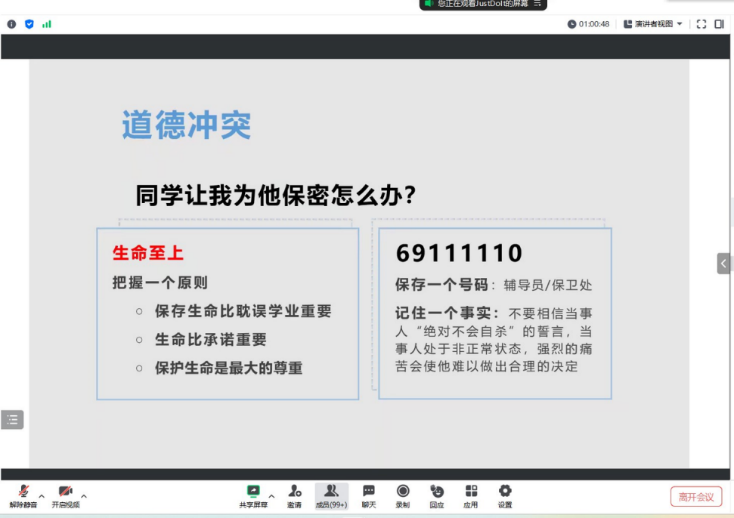734x518 pixels.
Task: Expand video options arrow beside camera
Action: pyautogui.click(x=84, y=495)
